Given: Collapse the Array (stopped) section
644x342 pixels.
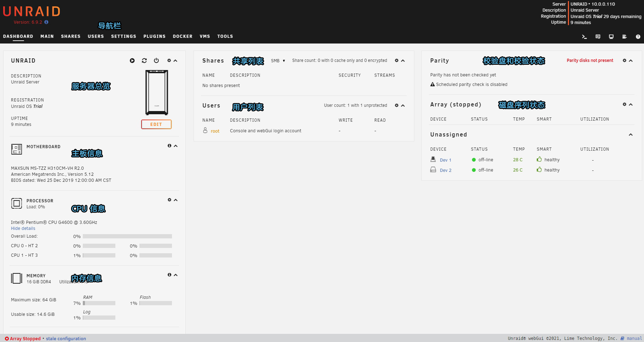Looking at the screenshot, I should [x=631, y=104].
